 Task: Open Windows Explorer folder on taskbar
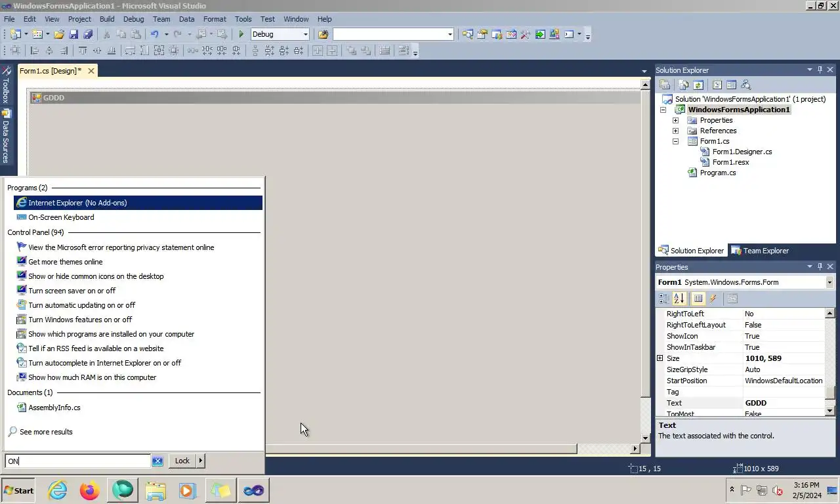(x=156, y=490)
